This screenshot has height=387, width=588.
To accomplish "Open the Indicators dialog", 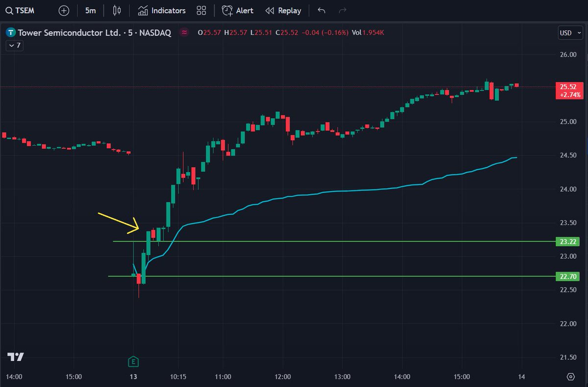I will pyautogui.click(x=162, y=10).
